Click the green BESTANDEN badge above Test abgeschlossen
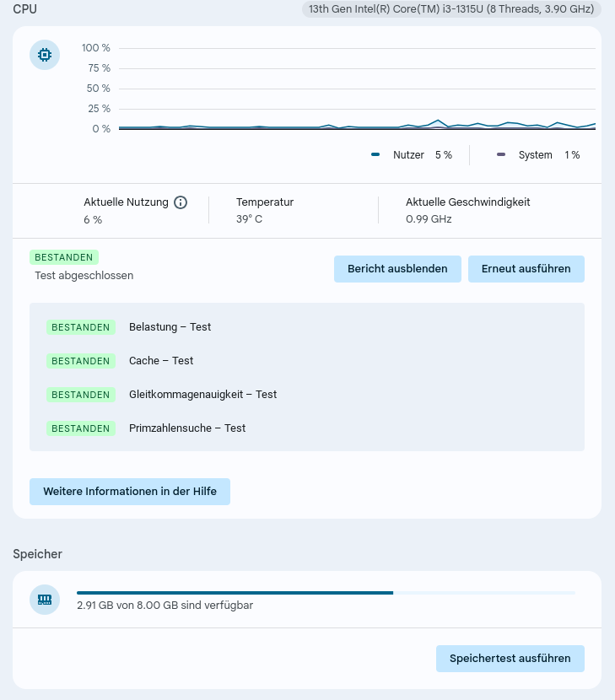Screen dimensions: 615x700 point(64,257)
